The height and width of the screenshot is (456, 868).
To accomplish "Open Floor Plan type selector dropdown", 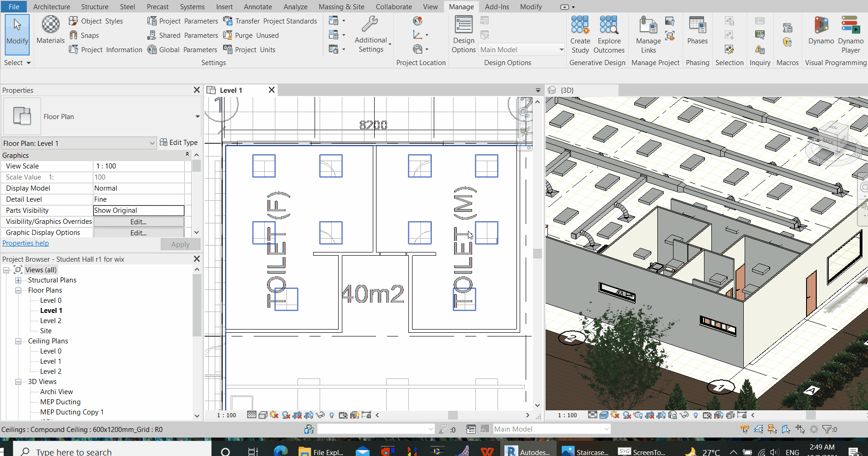I will (197, 116).
